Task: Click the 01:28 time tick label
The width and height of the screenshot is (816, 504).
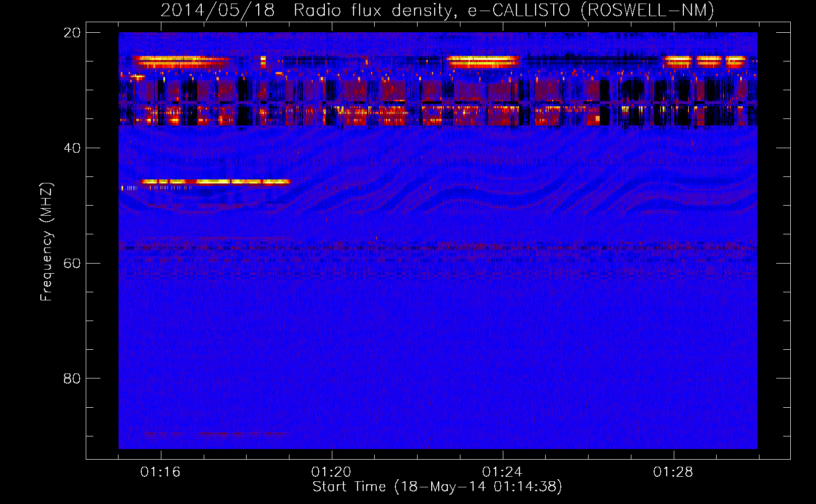Action: point(673,472)
